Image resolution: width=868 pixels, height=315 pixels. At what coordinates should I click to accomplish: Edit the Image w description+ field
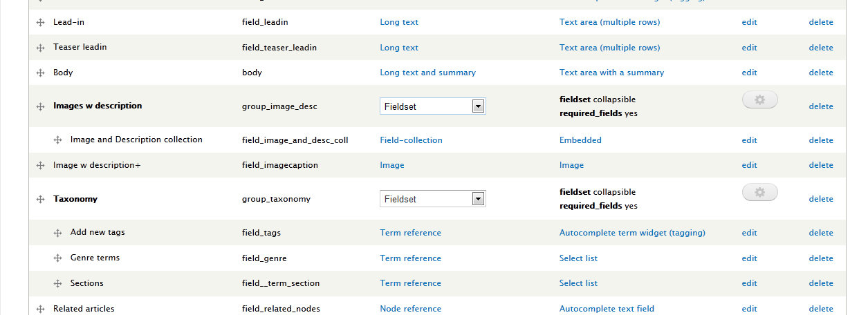(749, 165)
